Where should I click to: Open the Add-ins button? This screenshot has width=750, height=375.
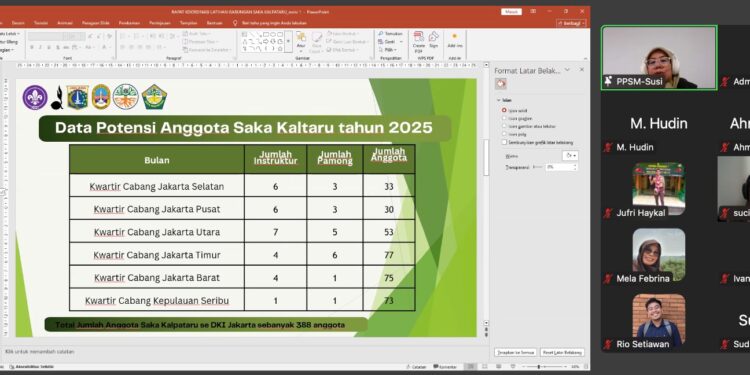tap(454, 41)
